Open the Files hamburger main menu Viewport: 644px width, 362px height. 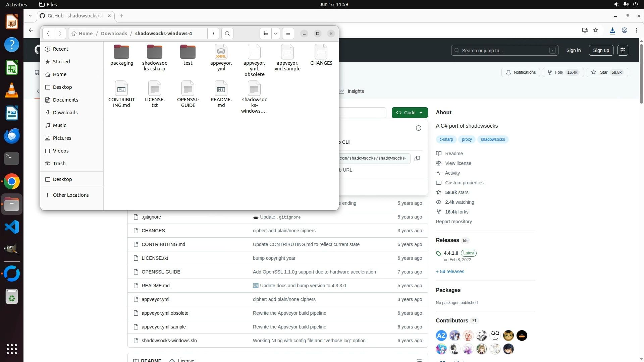pyautogui.click(x=288, y=34)
